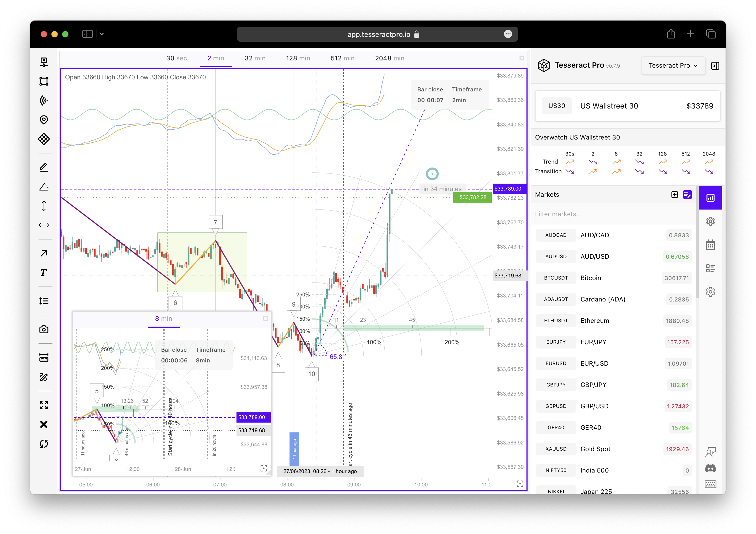The image size is (756, 534).
Task: Select the signal wave cycle tool
Action: click(x=44, y=100)
